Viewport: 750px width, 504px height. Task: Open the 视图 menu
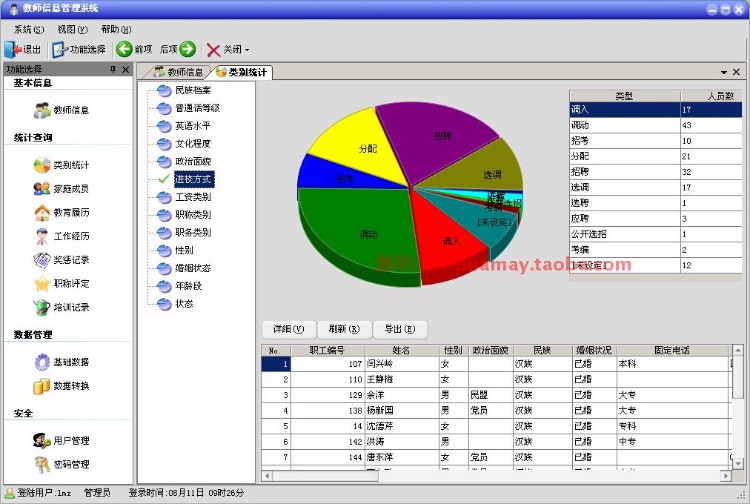tap(73, 29)
